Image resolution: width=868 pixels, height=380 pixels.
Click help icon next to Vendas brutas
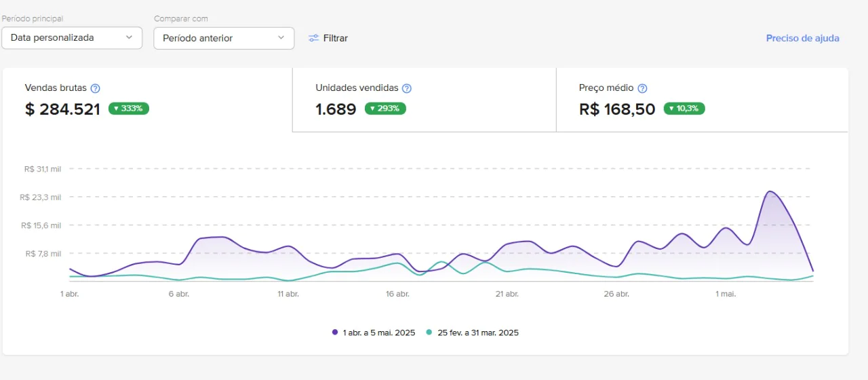[96, 88]
